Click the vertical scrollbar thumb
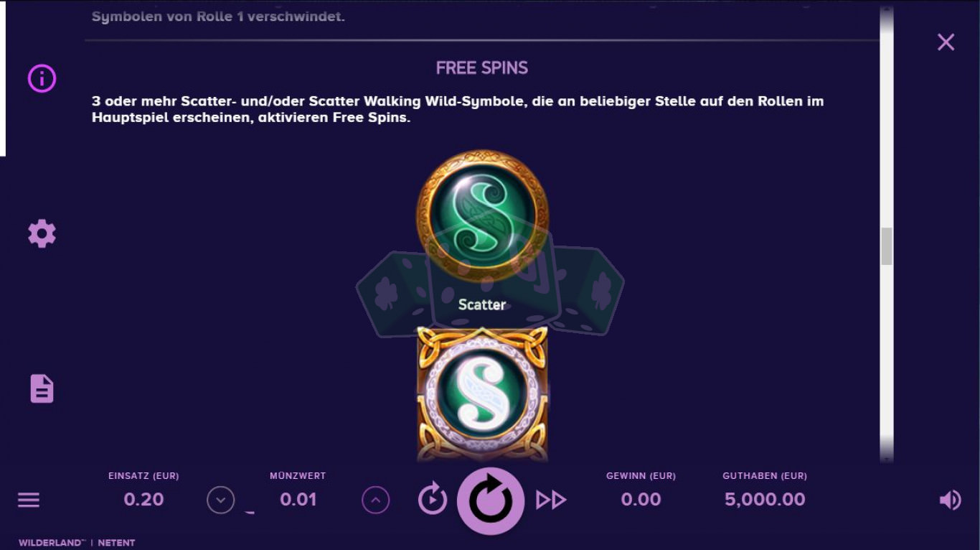The width and height of the screenshot is (980, 550). tap(887, 246)
